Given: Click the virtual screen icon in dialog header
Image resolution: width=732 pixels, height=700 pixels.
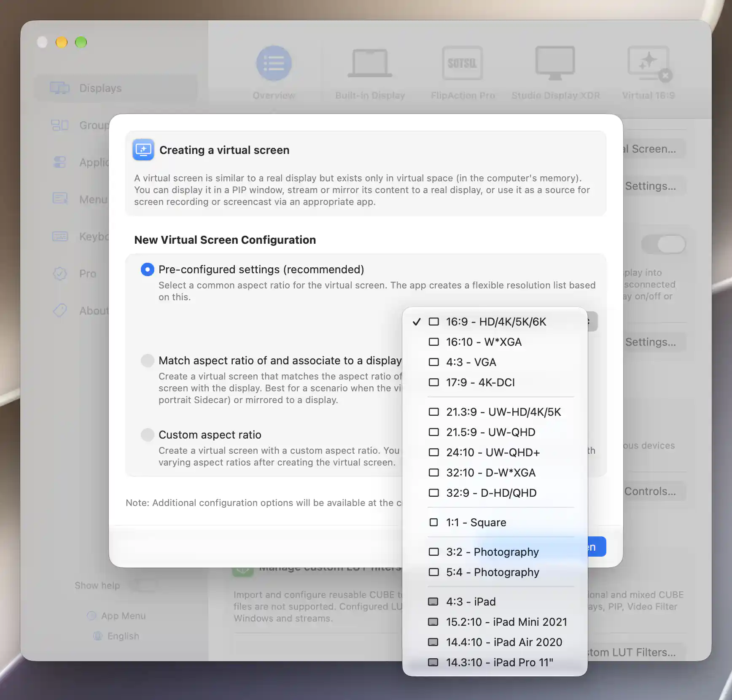Looking at the screenshot, I should (x=143, y=150).
